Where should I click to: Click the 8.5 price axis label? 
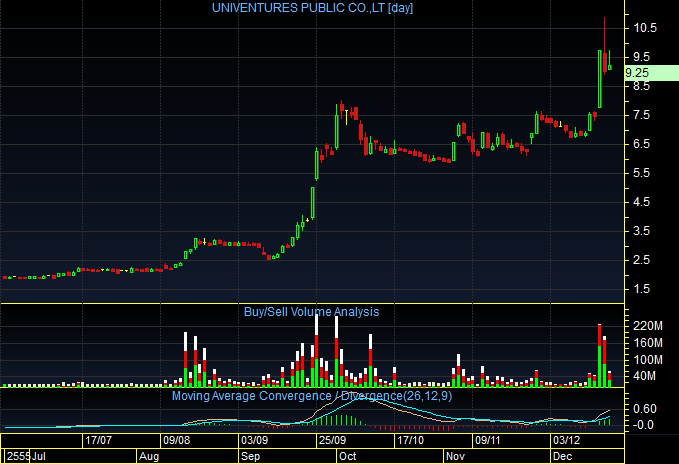click(642, 86)
